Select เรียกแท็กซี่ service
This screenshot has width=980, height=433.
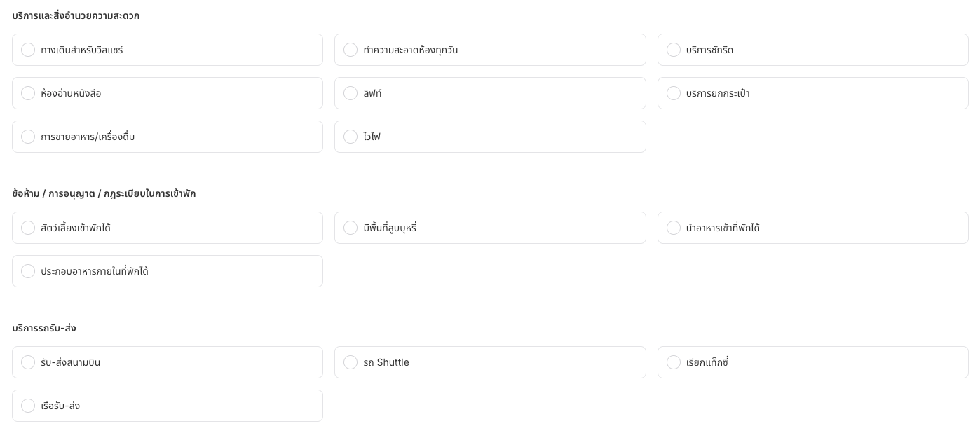(674, 362)
